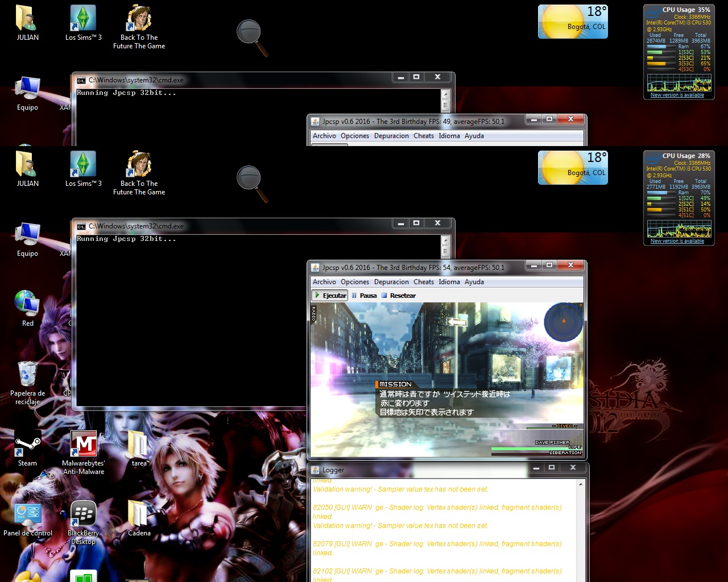Close the Logger window
This screenshot has width=728, height=582.
573,467
